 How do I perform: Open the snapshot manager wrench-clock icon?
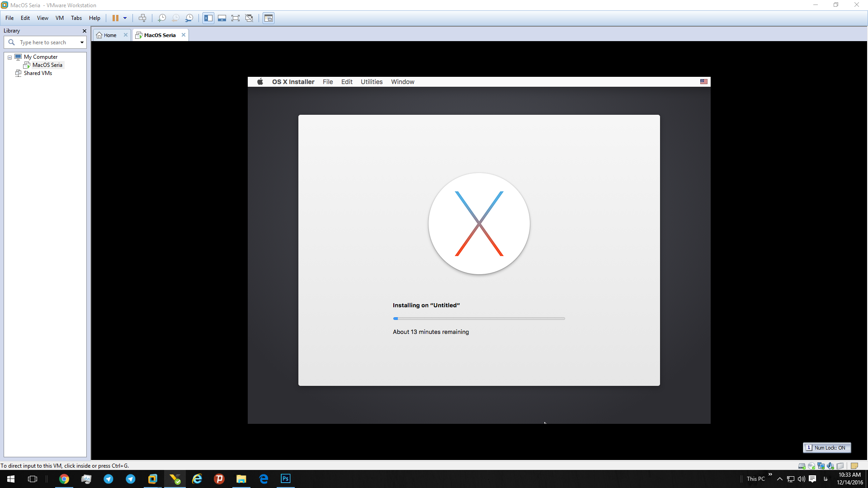pyautogui.click(x=189, y=18)
